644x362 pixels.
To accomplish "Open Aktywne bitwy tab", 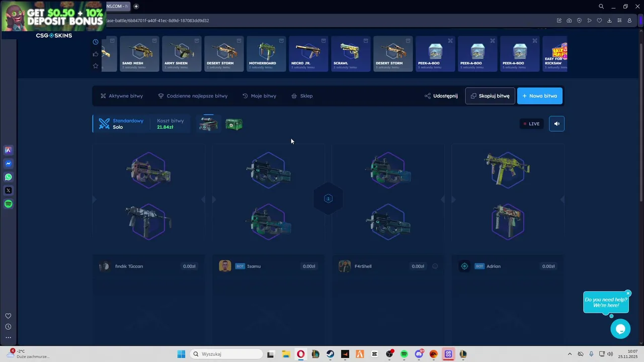I will pyautogui.click(x=121, y=96).
